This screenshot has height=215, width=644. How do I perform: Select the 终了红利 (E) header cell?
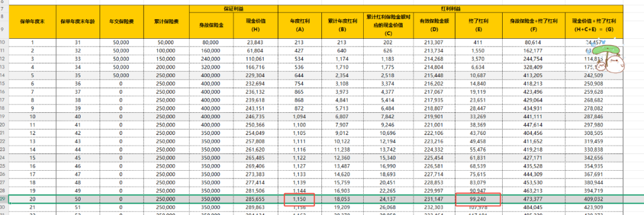478,26
